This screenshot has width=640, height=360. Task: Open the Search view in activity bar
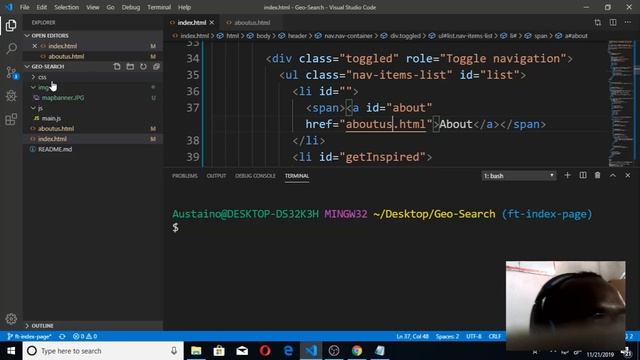tap(11, 49)
